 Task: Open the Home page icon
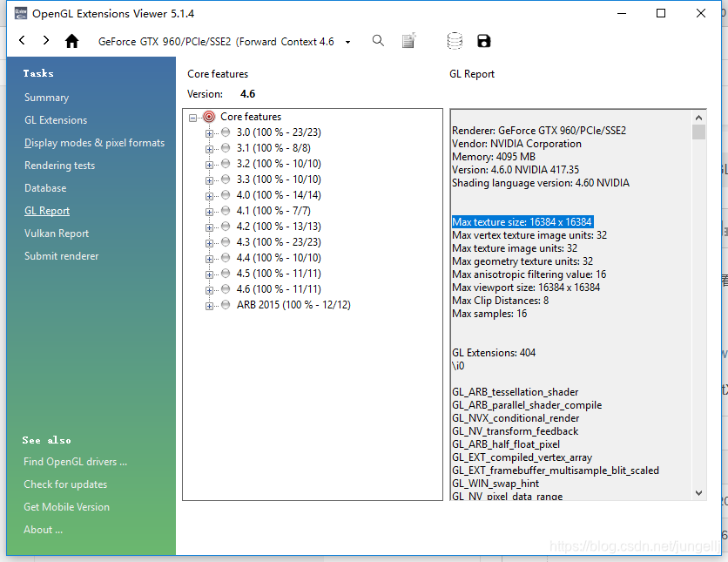coord(71,41)
